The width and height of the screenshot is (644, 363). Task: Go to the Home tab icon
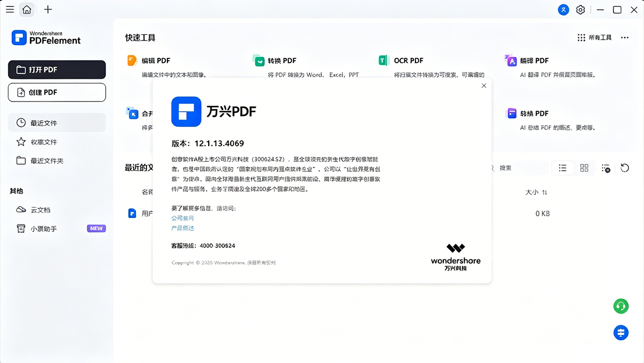pyautogui.click(x=27, y=9)
